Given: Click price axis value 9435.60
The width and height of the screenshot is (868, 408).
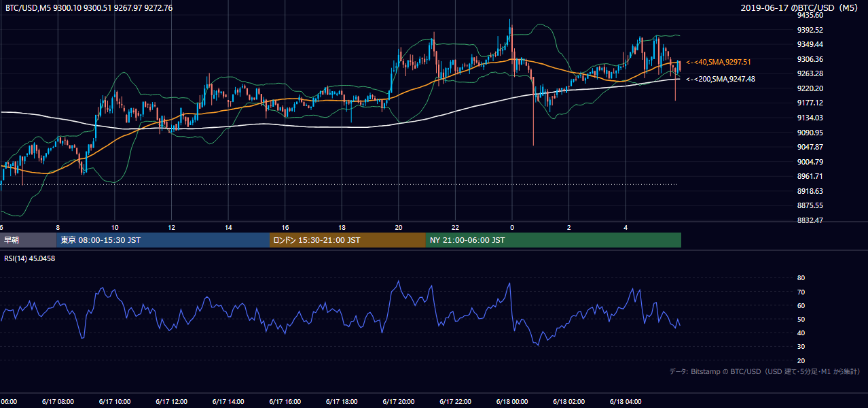Looking at the screenshot, I should click(x=810, y=15).
